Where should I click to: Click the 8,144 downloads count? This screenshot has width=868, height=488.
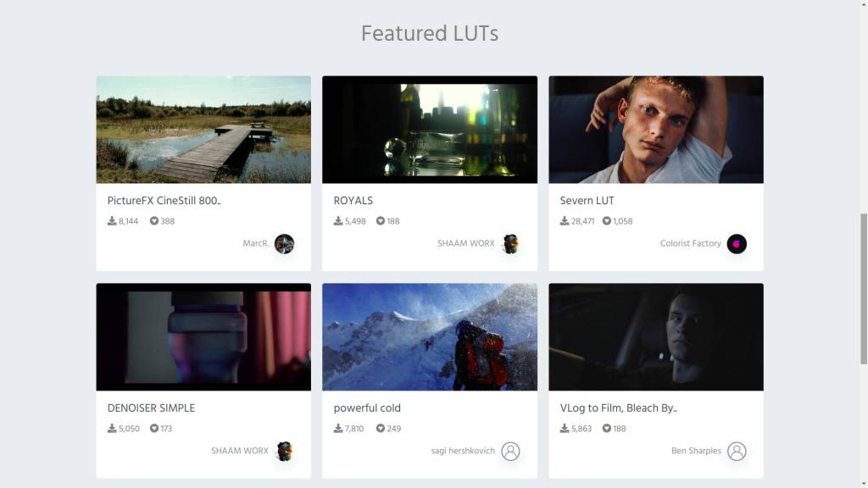pyautogui.click(x=129, y=221)
